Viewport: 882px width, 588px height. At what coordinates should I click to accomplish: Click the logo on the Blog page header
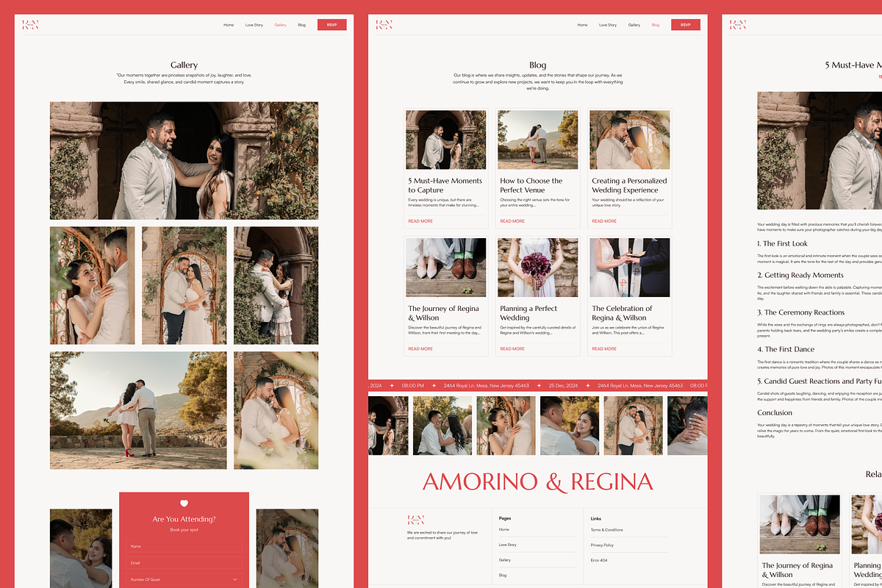(384, 24)
